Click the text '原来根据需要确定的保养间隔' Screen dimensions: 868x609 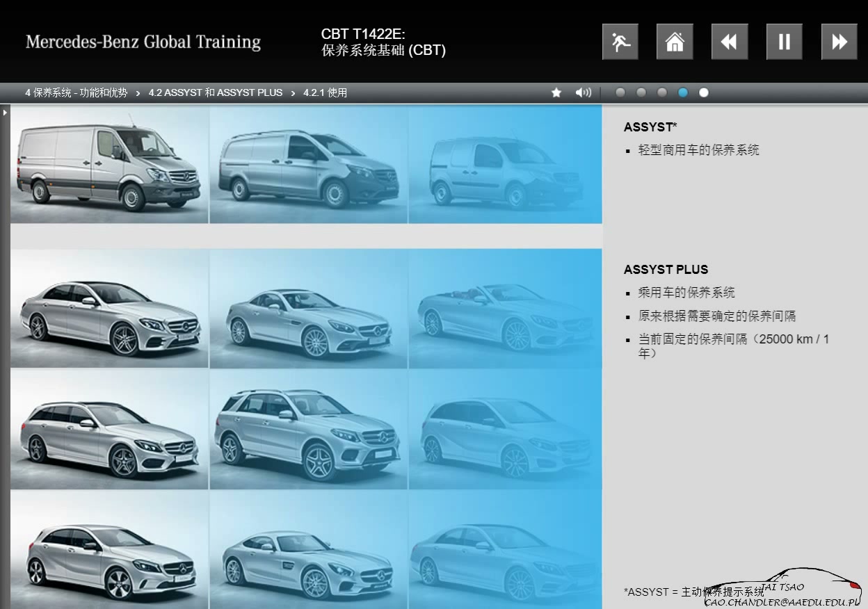717,316
